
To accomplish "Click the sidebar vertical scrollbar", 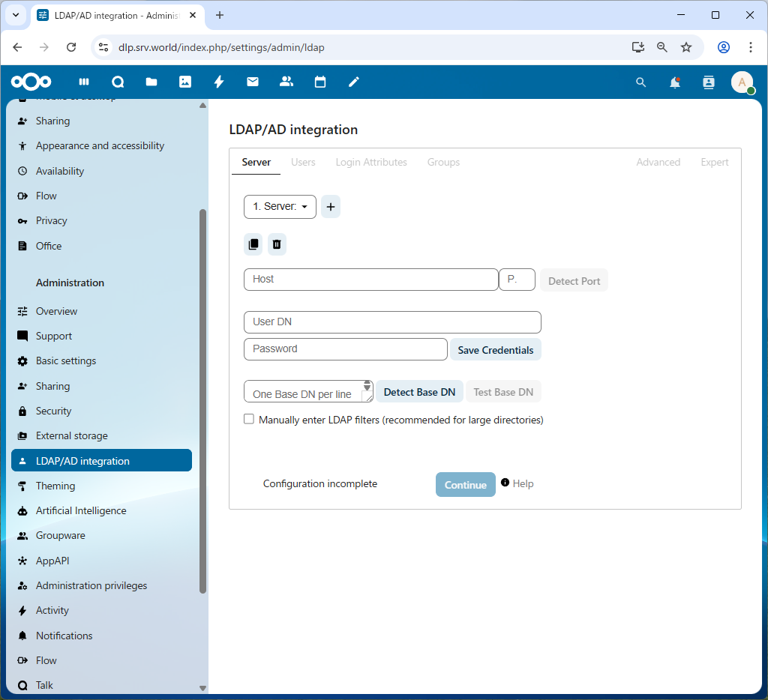I will (x=202, y=402).
